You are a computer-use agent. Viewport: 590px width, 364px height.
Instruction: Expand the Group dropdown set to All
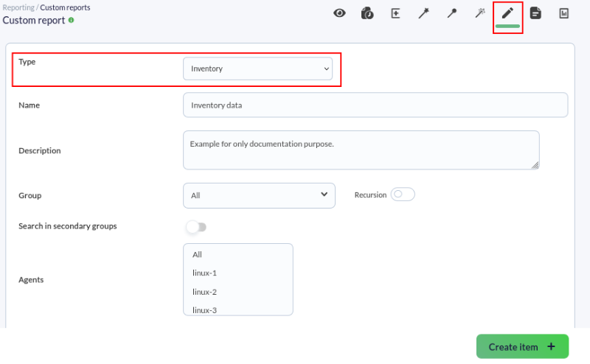tap(260, 195)
